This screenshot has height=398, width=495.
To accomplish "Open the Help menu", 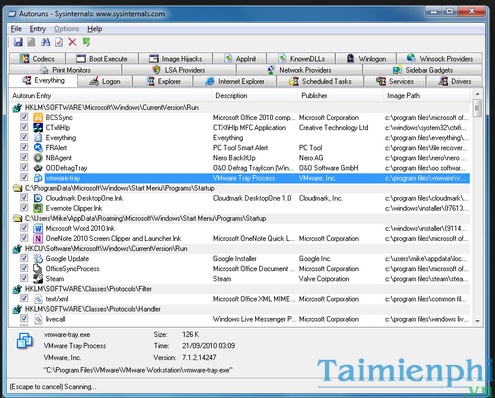I will [x=95, y=29].
